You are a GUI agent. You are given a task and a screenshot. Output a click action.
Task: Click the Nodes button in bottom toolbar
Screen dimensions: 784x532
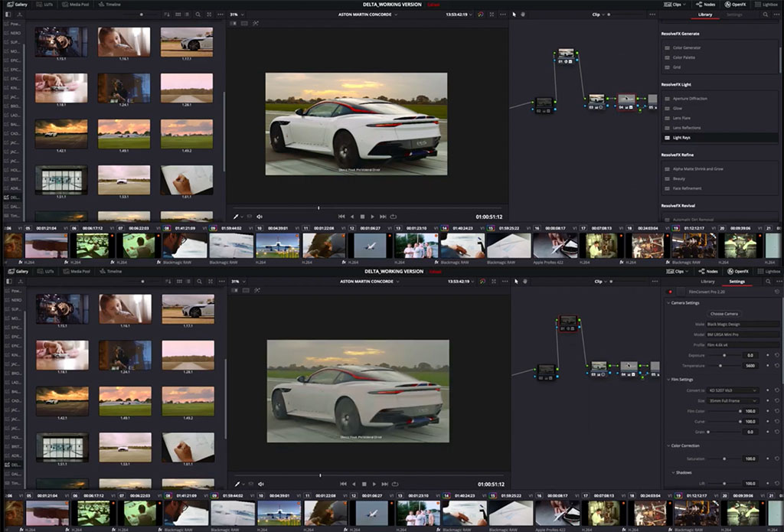tap(708, 271)
